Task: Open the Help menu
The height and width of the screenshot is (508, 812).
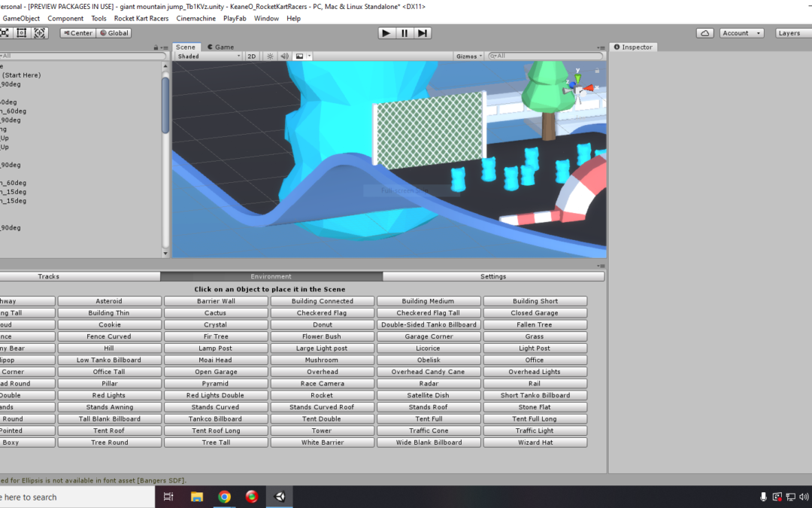Action: [294, 18]
